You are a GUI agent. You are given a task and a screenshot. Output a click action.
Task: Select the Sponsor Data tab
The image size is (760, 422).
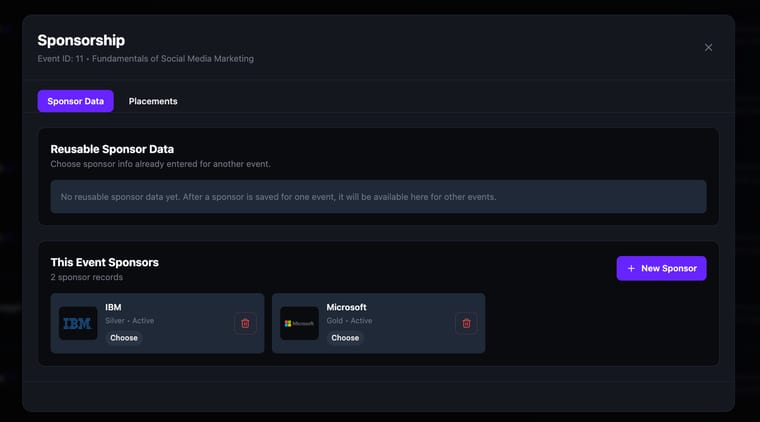pos(76,101)
